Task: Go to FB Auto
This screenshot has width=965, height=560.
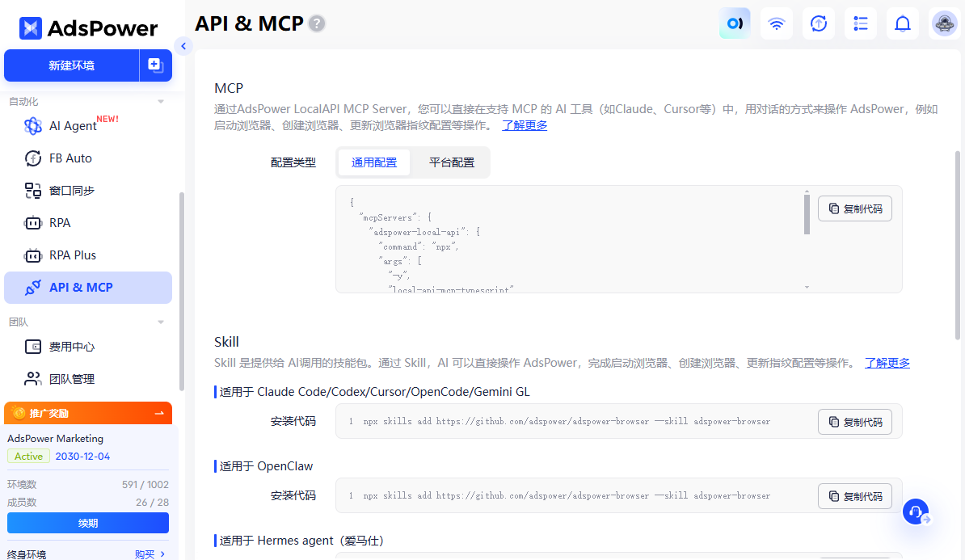Action: point(88,158)
